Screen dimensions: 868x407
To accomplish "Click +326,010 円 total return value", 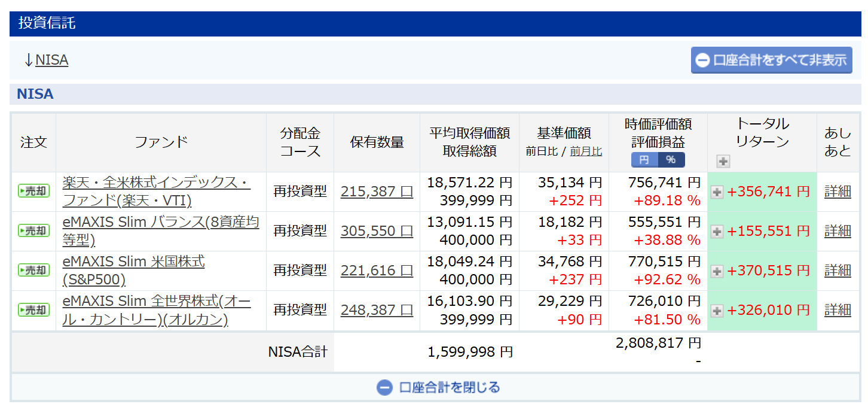I will [768, 310].
